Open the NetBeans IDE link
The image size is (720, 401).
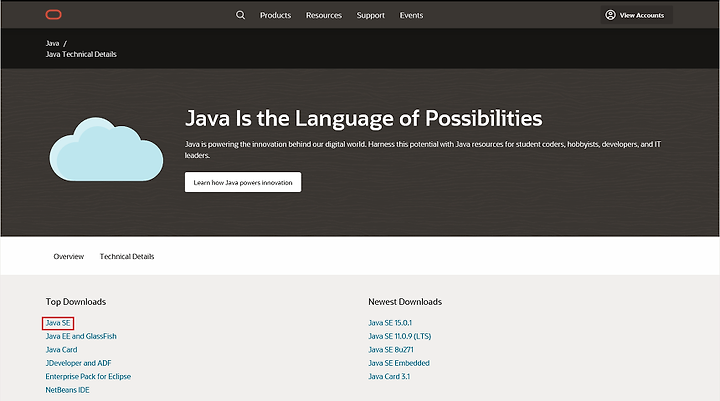click(x=67, y=390)
